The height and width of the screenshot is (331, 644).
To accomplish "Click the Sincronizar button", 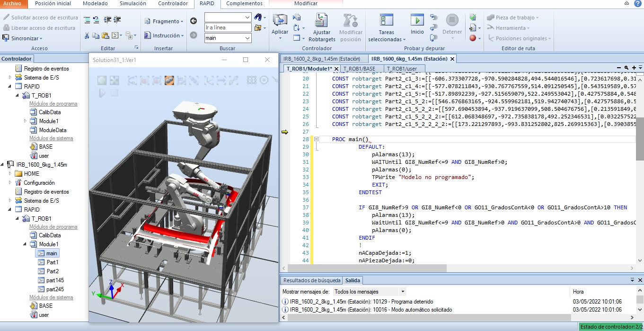I will 23,38.
